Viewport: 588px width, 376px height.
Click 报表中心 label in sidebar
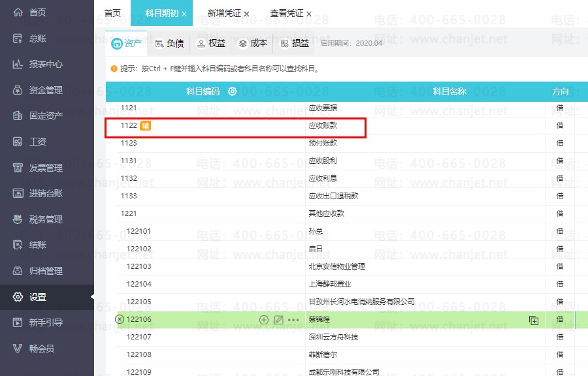pyautogui.click(x=46, y=64)
